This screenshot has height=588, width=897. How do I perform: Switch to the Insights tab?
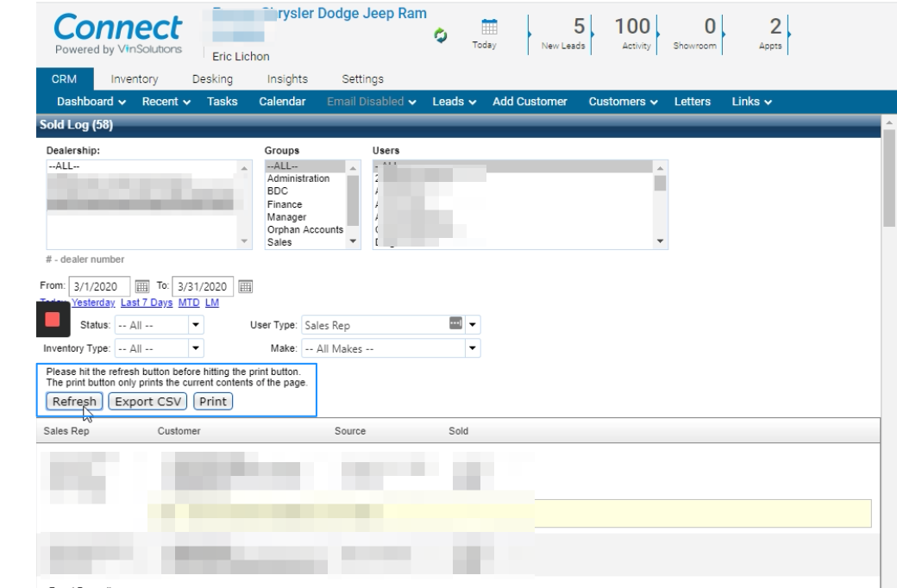click(287, 79)
